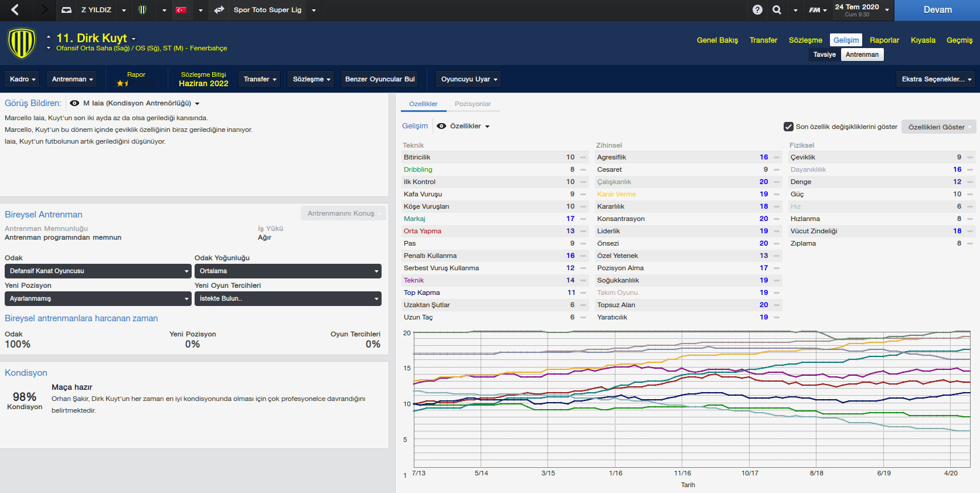The height and width of the screenshot is (493, 980).
Task: Open the M Iaia Kondisyon Antrenörlüğü selector
Action: (141, 103)
